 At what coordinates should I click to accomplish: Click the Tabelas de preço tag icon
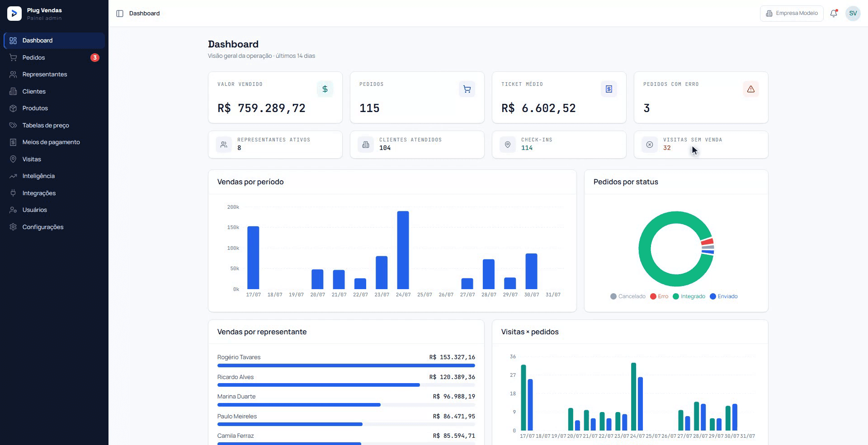click(13, 125)
